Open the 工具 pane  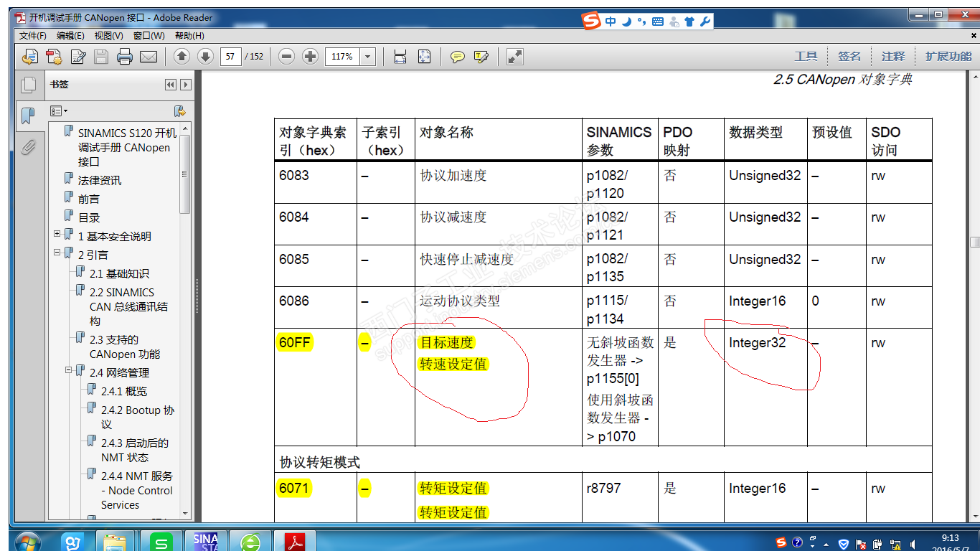coord(806,56)
